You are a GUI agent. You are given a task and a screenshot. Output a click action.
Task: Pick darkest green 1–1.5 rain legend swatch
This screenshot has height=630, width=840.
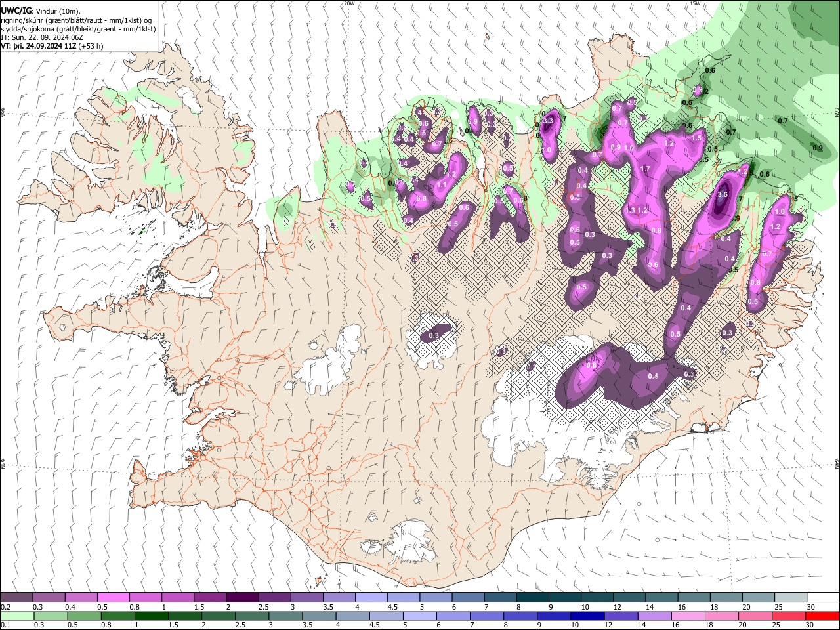pyautogui.click(x=151, y=616)
